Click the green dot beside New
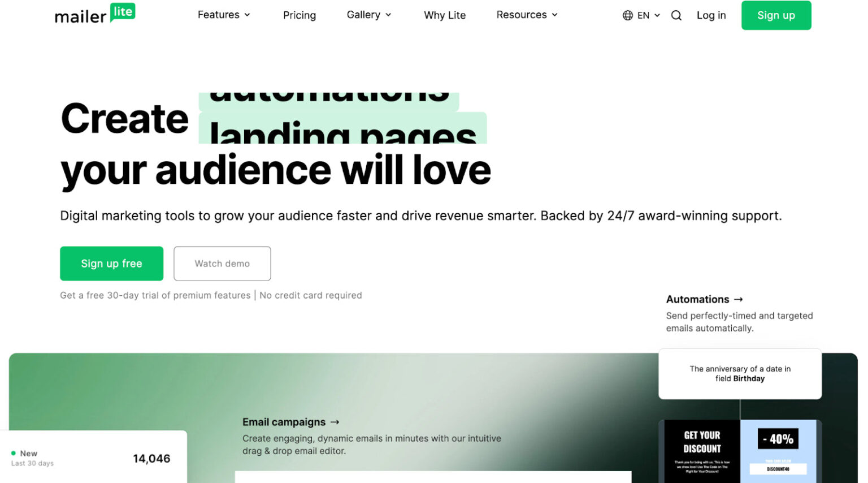868x483 pixels. [14, 453]
